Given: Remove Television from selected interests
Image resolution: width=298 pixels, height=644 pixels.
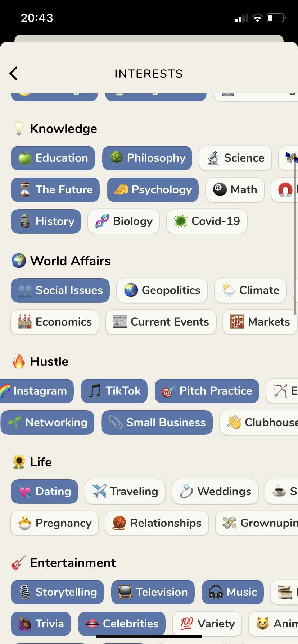Looking at the screenshot, I should coord(153,592).
